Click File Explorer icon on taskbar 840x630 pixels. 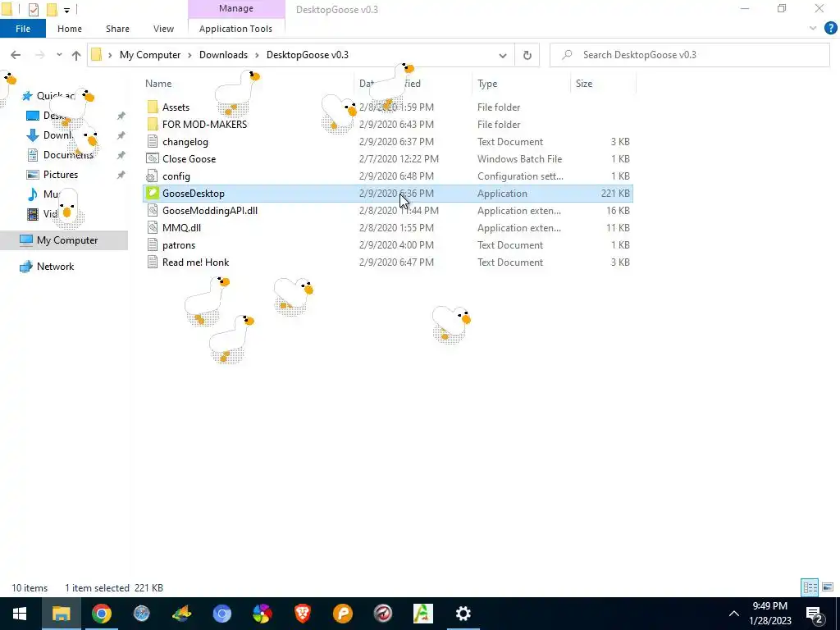61,614
